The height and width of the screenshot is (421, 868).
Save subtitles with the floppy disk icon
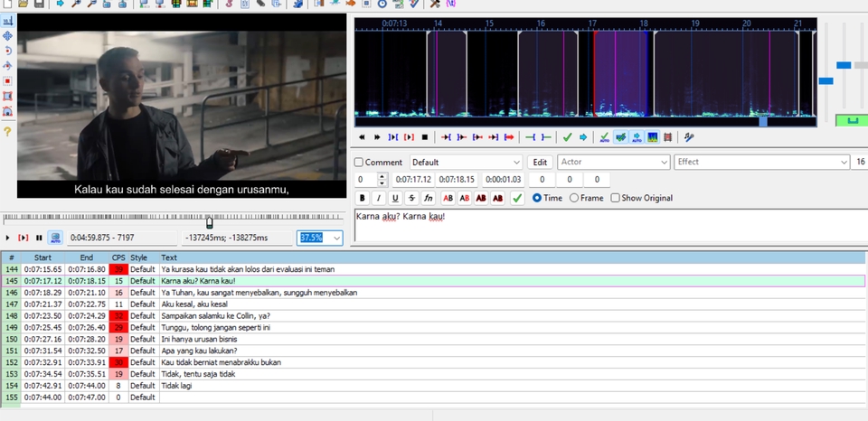(x=39, y=4)
